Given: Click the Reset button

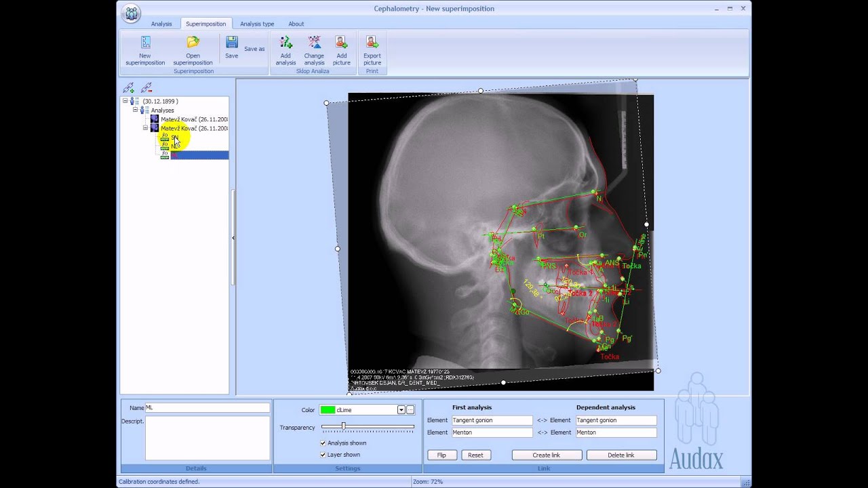Looking at the screenshot, I should 475,455.
